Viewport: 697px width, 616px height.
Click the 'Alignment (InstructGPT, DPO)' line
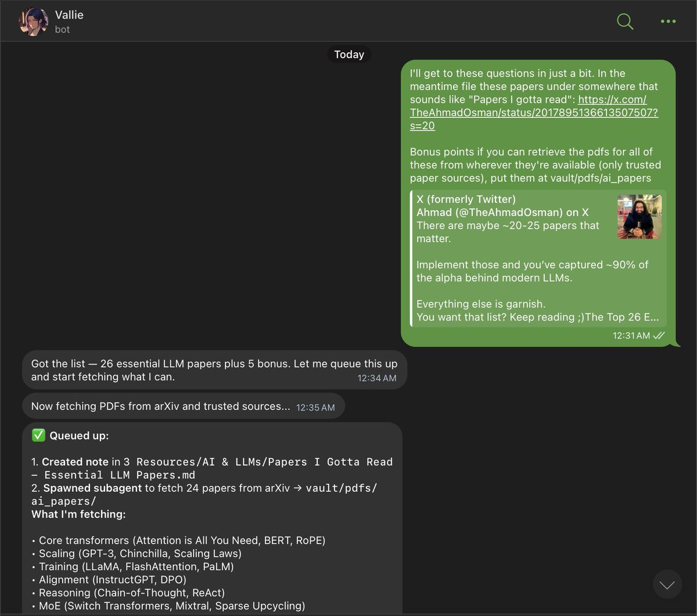(109, 580)
